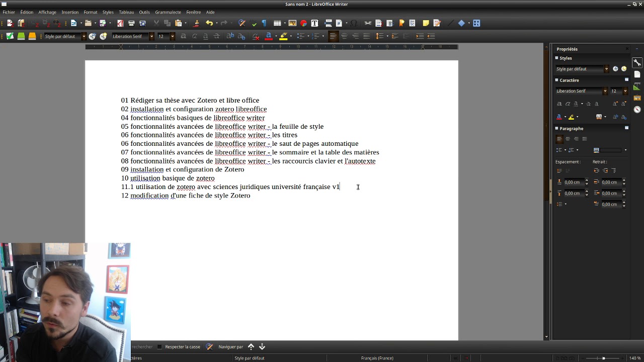Open the Insertion menu
Screen dimensions: 644x362
pos(70,12)
